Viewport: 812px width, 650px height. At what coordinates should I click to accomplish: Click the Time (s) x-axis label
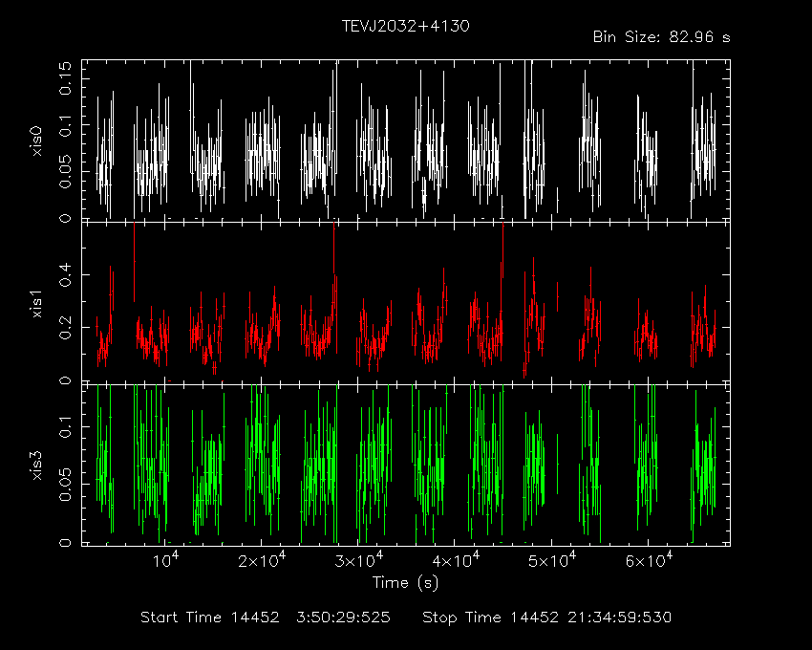[405, 583]
